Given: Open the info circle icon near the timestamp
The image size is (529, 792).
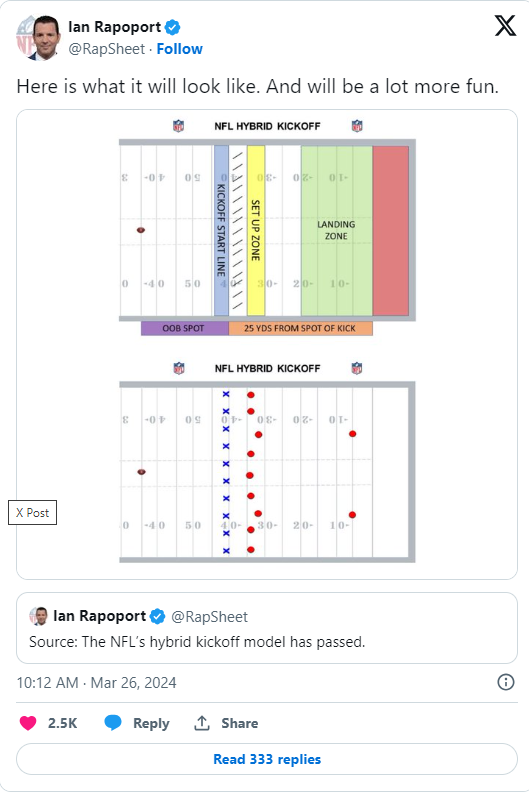Looking at the screenshot, I should coord(506,682).
